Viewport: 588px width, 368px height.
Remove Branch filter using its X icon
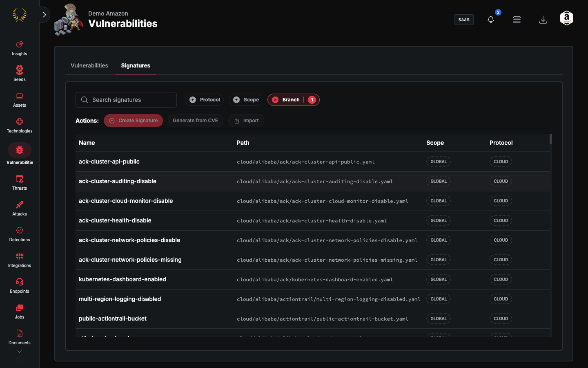pos(275,100)
